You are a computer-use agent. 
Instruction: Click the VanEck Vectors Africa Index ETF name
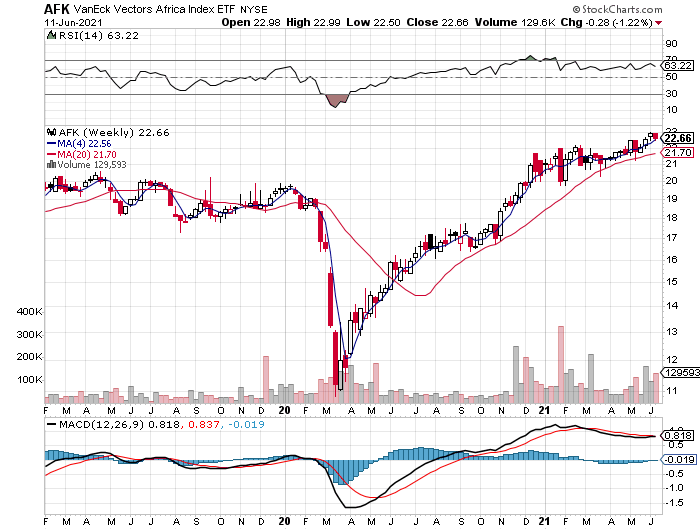click(155, 9)
